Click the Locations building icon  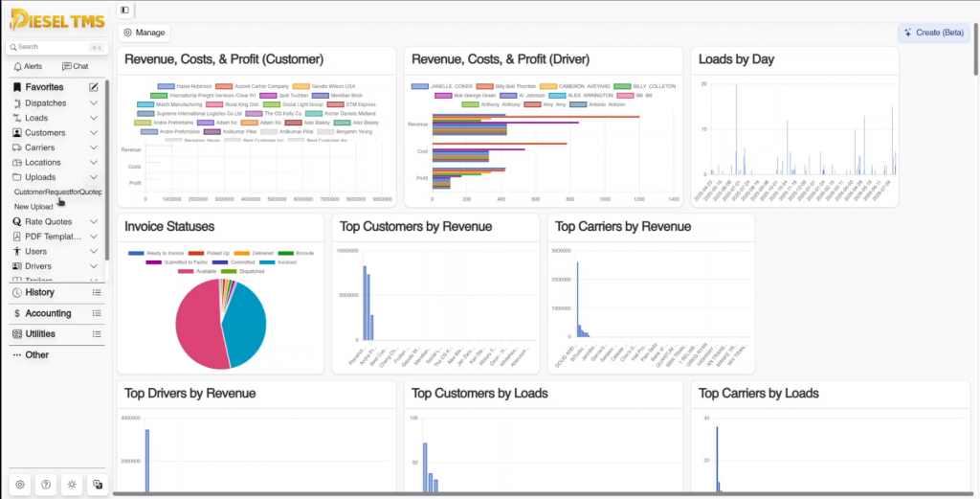[17, 163]
